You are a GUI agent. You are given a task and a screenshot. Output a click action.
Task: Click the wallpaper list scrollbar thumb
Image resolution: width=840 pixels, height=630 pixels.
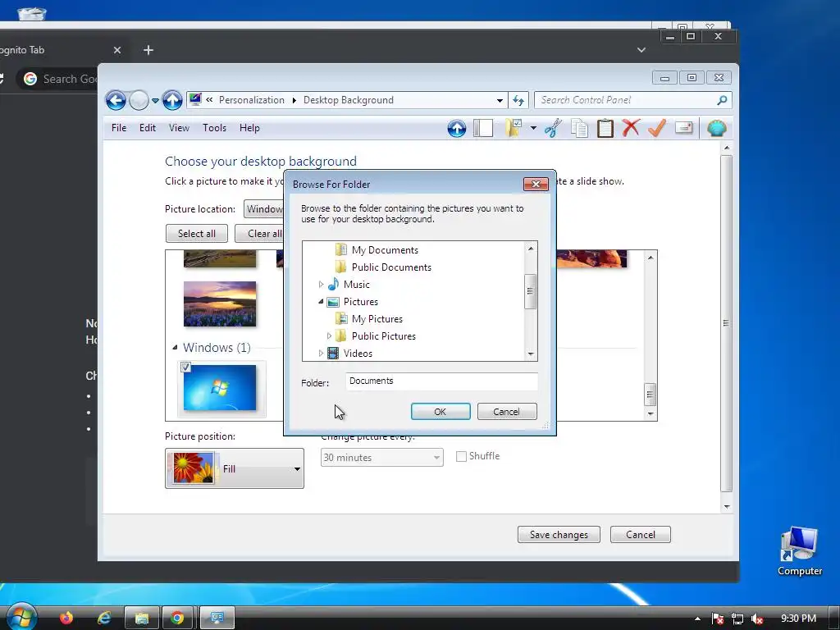tap(650, 395)
